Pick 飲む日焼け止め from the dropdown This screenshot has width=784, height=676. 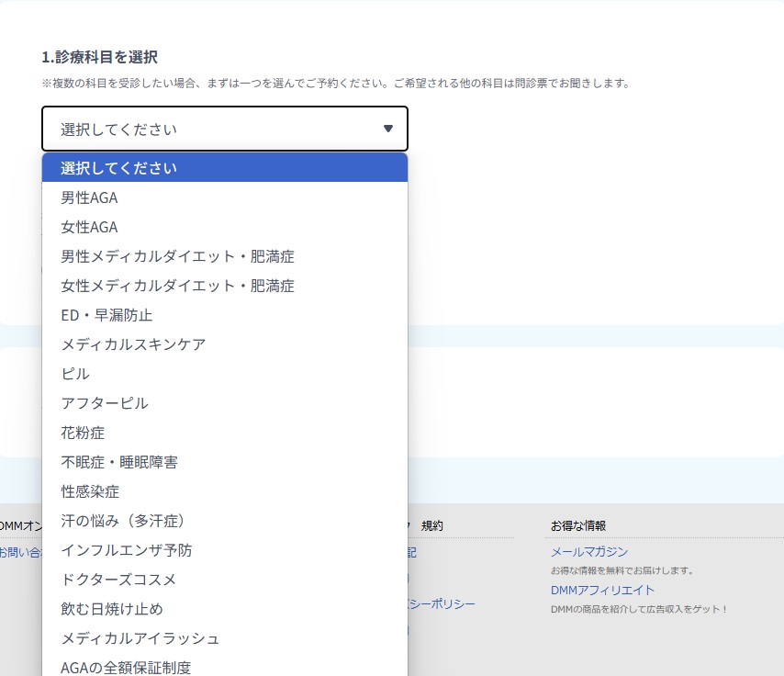point(225,609)
